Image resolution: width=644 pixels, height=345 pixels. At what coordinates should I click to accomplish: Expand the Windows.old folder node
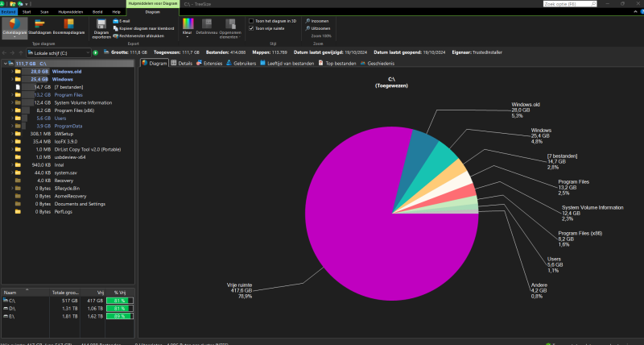coord(10,72)
